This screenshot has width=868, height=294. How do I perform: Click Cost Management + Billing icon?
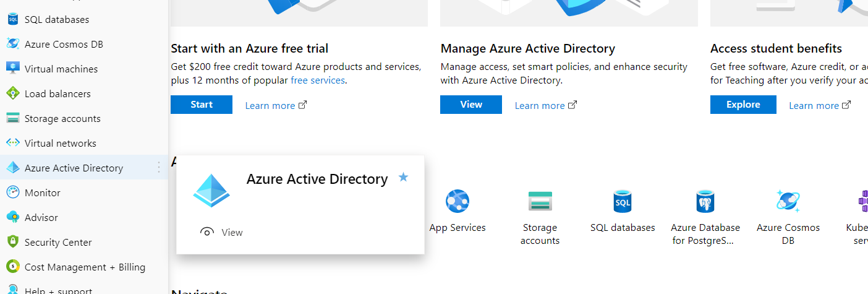pos(13,267)
